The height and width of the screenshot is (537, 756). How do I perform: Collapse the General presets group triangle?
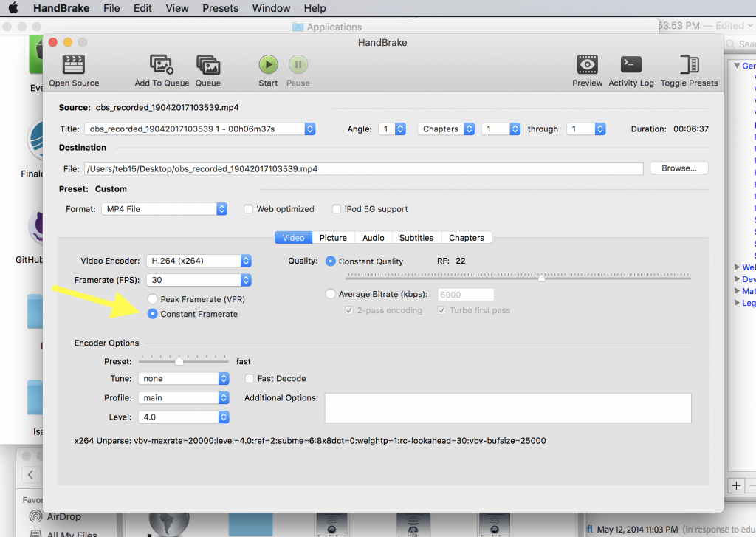tap(737, 66)
